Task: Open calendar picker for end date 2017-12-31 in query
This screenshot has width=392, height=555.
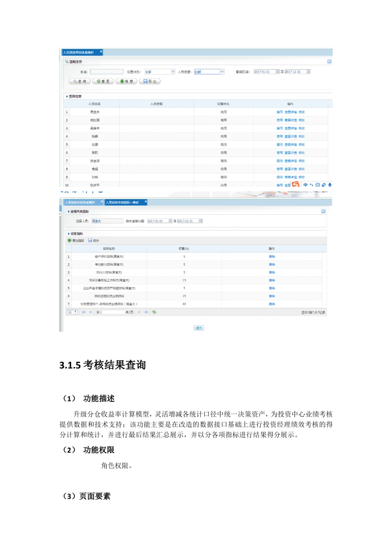Action: [x=309, y=72]
